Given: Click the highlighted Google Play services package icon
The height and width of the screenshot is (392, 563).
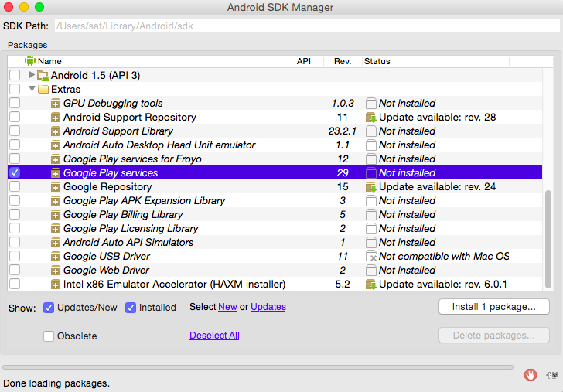Looking at the screenshot, I should 56,173.
